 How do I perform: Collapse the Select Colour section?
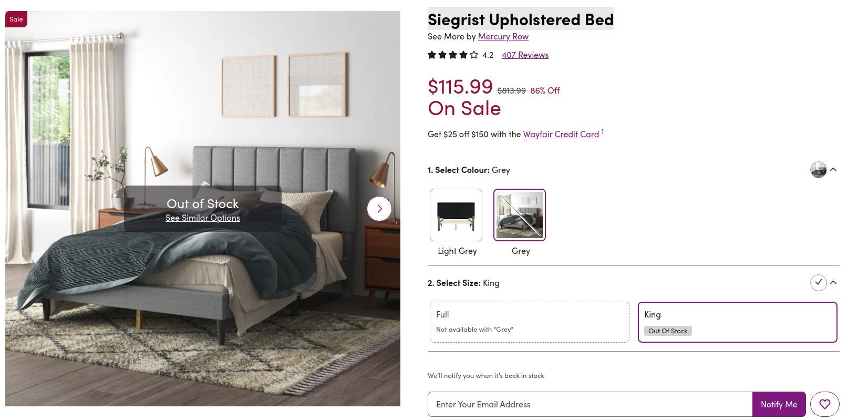tap(834, 169)
